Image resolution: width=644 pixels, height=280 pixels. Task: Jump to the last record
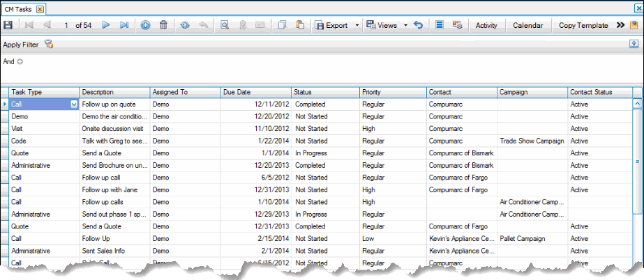(x=124, y=25)
